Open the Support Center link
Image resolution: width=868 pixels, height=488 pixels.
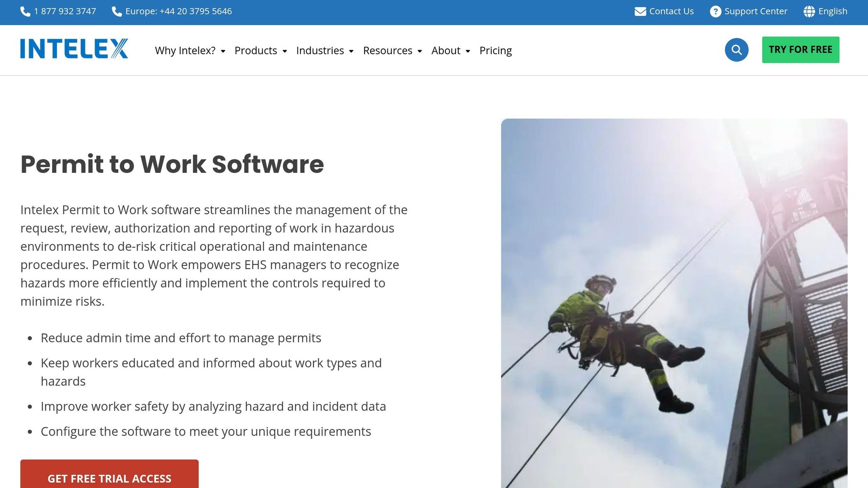[756, 11]
